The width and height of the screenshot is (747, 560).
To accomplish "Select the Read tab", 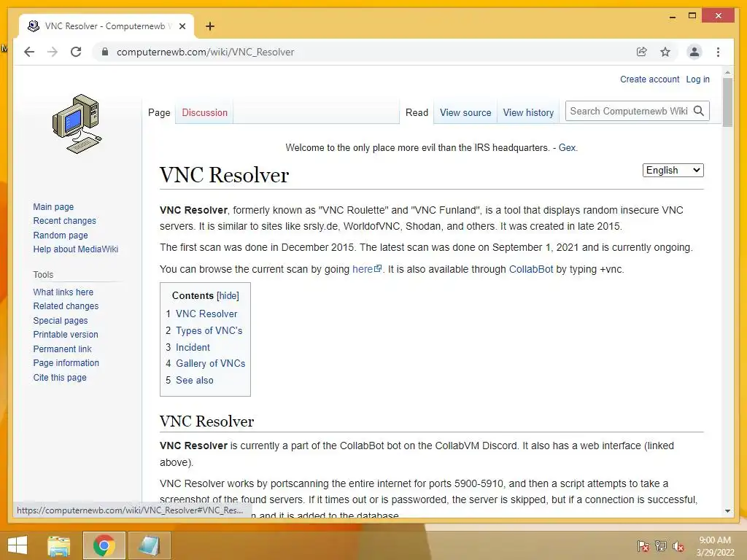I will [417, 113].
